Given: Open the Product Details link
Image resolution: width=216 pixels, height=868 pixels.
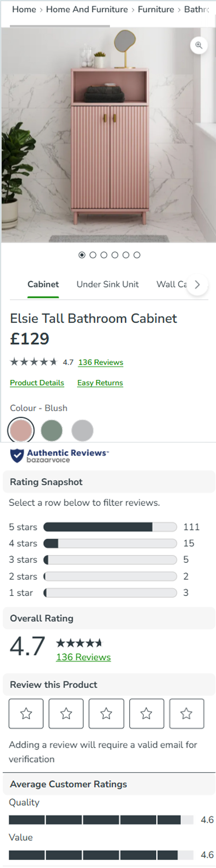Looking at the screenshot, I should click(x=37, y=383).
